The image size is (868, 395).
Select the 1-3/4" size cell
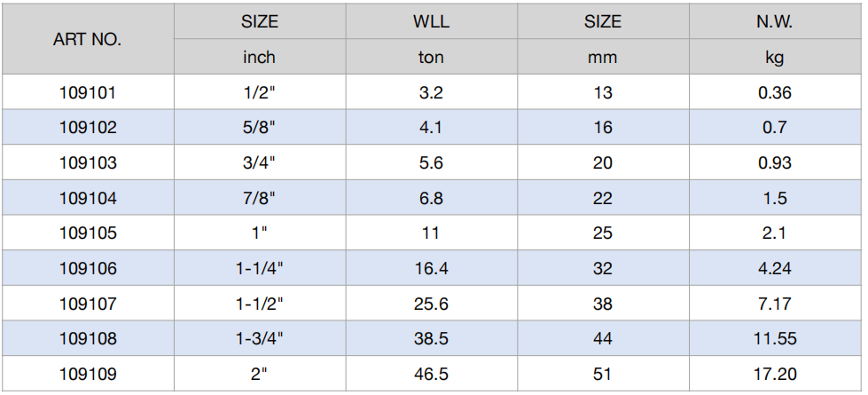pos(260,338)
